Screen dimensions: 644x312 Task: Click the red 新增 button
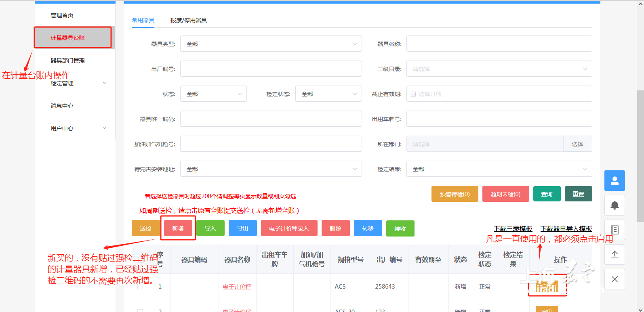(178, 228)
